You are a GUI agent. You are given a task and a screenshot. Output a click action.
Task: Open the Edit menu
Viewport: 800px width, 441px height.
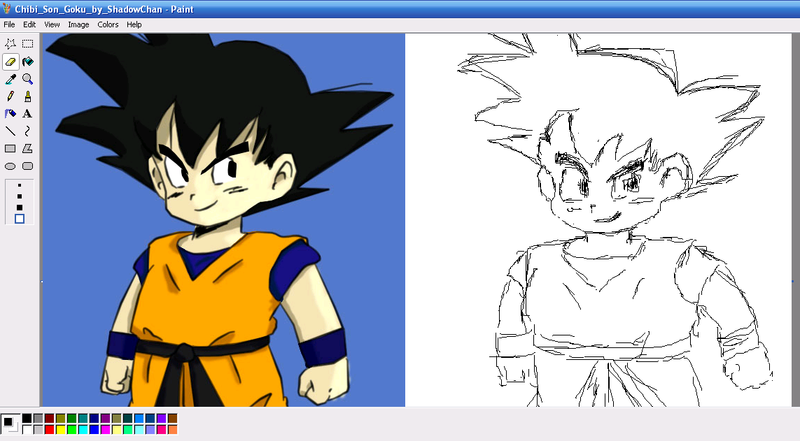coord(29,24)
